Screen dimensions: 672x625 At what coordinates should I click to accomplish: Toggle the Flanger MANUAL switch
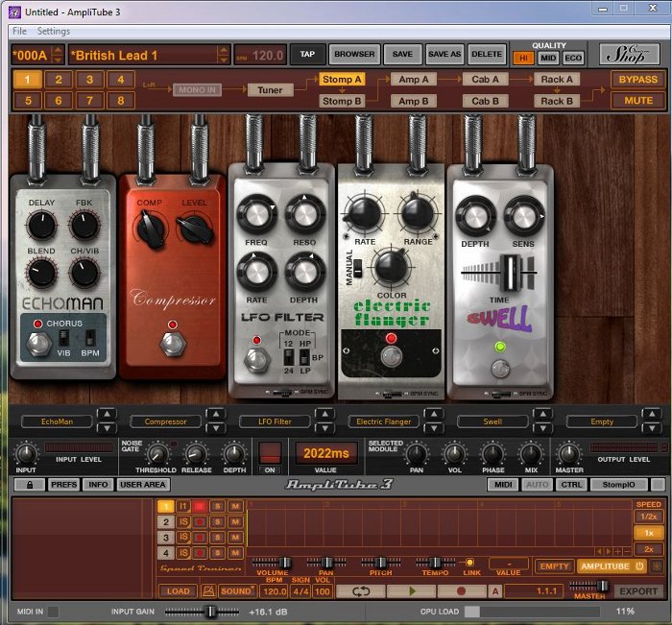click(x=357, y=269)
